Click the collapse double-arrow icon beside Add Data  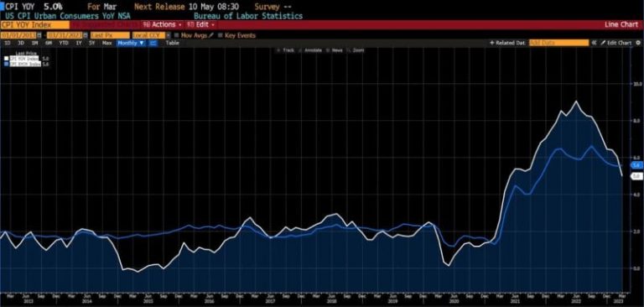594,43
